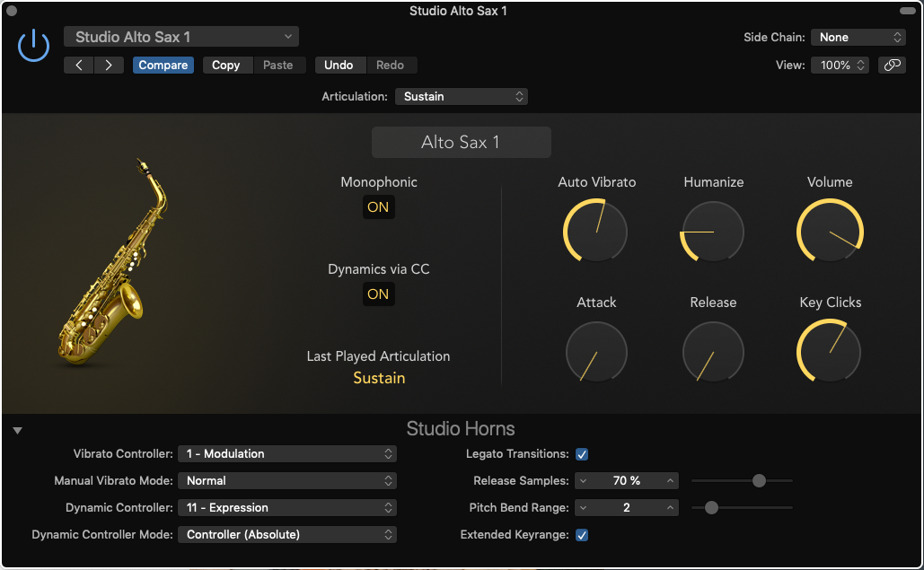The height and width of the screenshot is (570, 924).
Task: Increase Release Samples with up chevron
Action: click(x=670, y=480)
